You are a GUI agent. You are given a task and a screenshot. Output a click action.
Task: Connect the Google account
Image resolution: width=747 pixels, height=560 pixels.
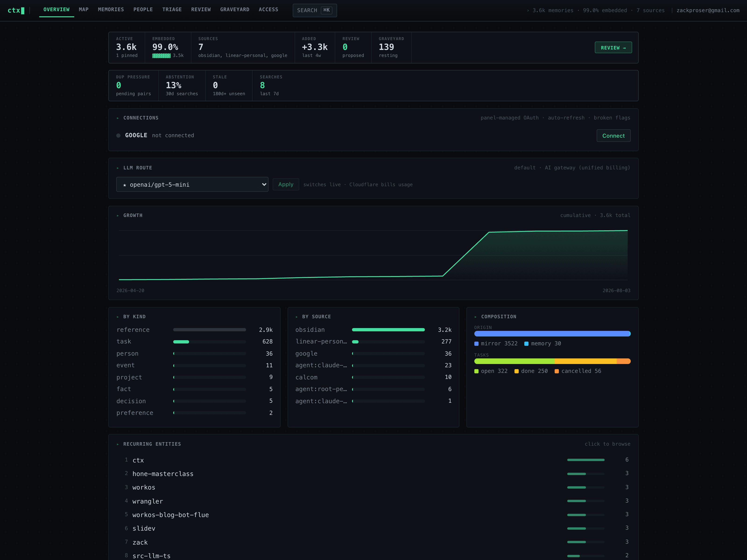click(x=613, y=136)
